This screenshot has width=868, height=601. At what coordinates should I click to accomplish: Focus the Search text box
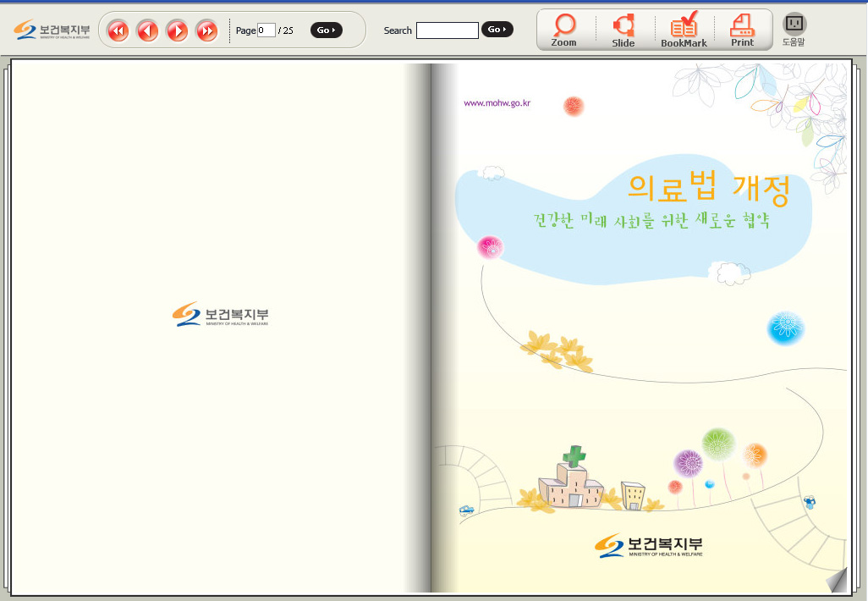[x=447, y=30]
